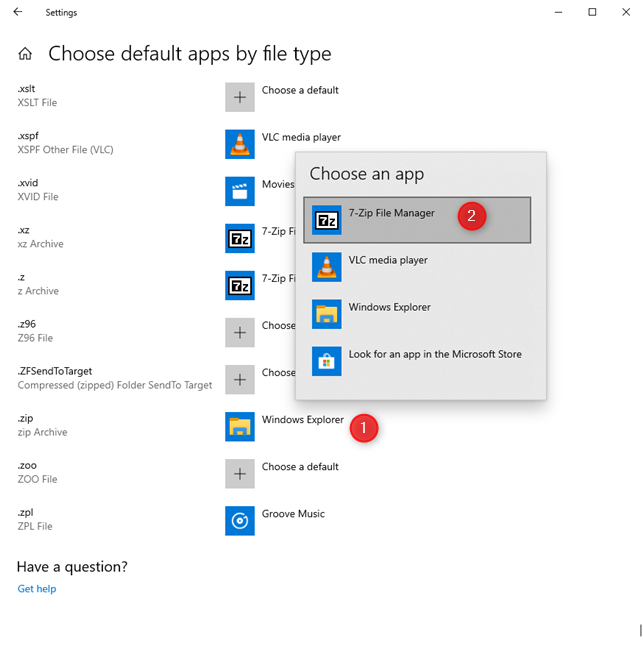Click VLC media player label for .xspf
This screenshot has width=643, height=648.
click(301, 137)
